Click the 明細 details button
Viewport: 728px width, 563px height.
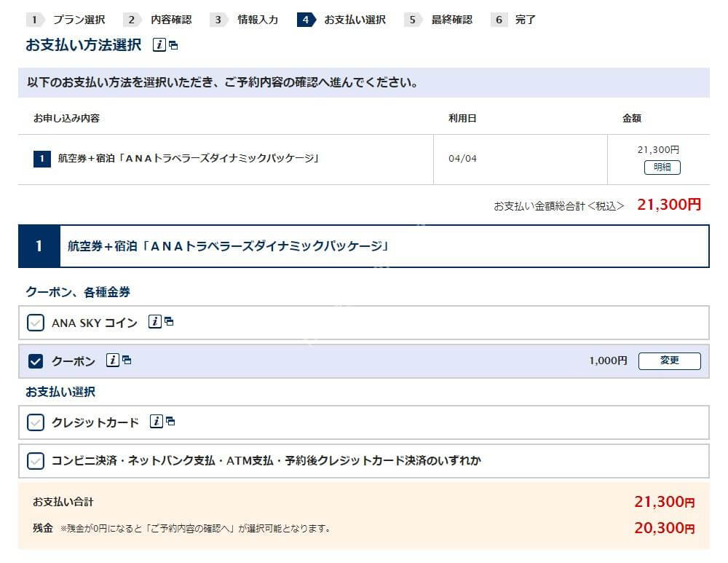[662, 168]
